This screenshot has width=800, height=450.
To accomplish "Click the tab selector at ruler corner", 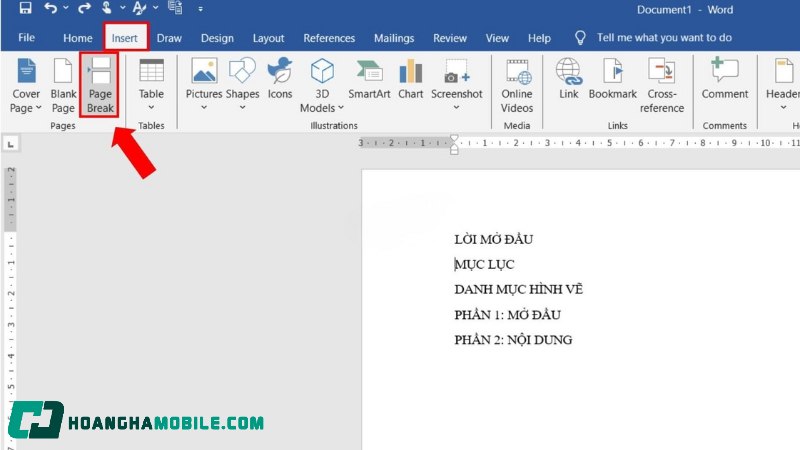I will click(x=10, y=145).
